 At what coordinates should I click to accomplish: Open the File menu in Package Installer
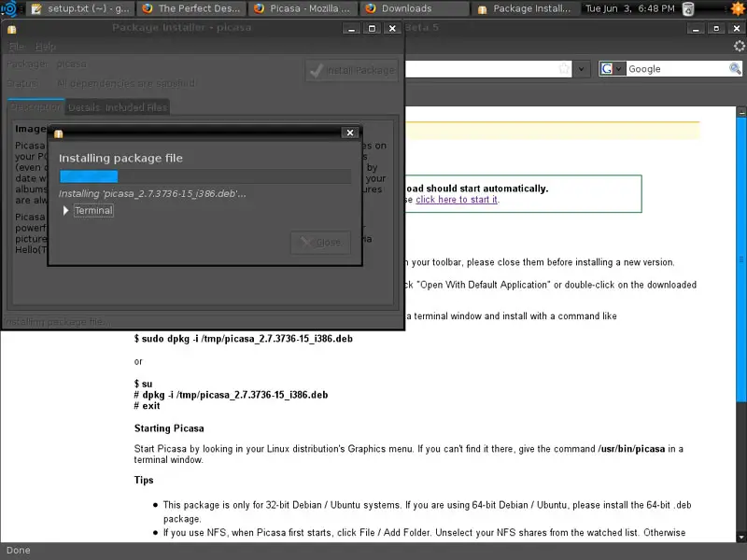coord(17,47)
